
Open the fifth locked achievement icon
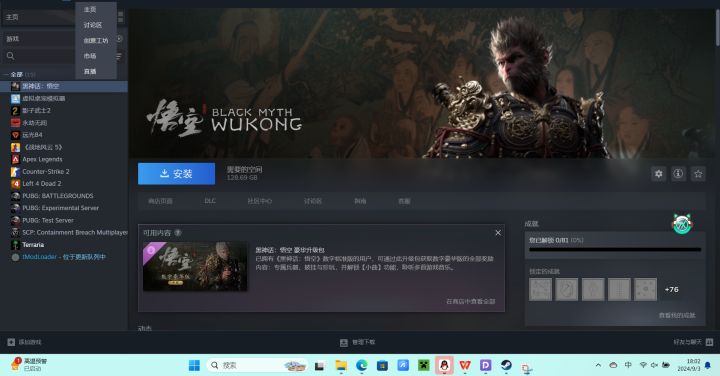[x=645, y=289]
